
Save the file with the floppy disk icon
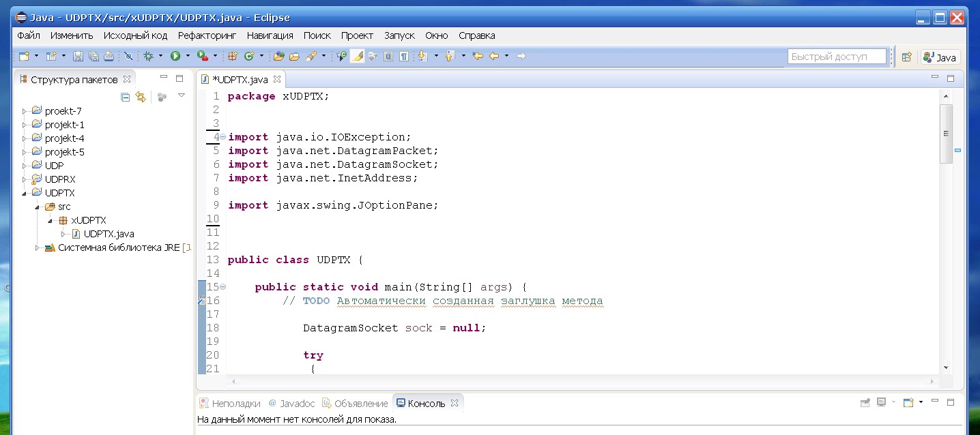(x=78, y=57)
